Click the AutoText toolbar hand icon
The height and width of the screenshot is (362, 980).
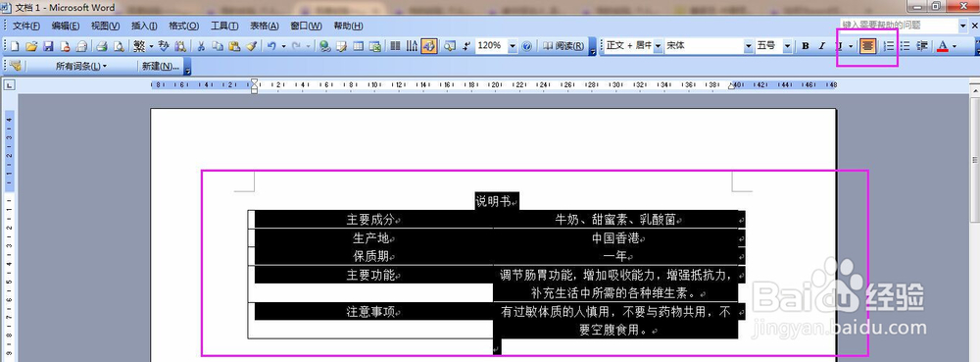point(16,66)
